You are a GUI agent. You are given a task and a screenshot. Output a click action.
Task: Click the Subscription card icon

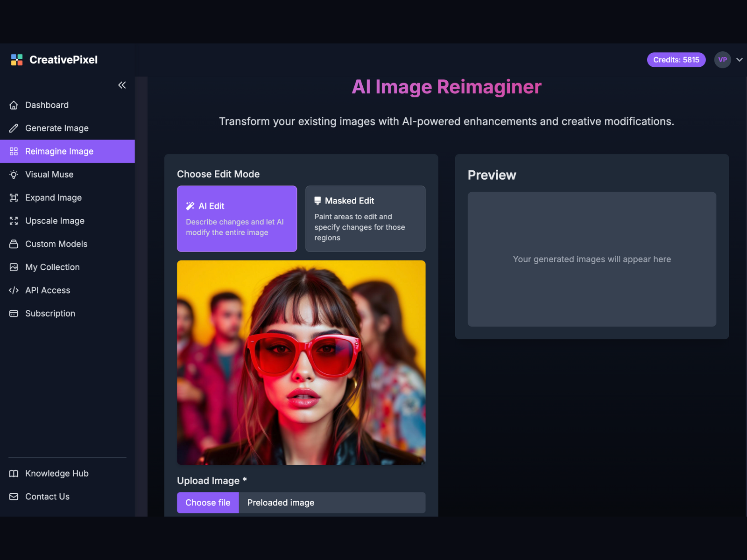(14, 314)
